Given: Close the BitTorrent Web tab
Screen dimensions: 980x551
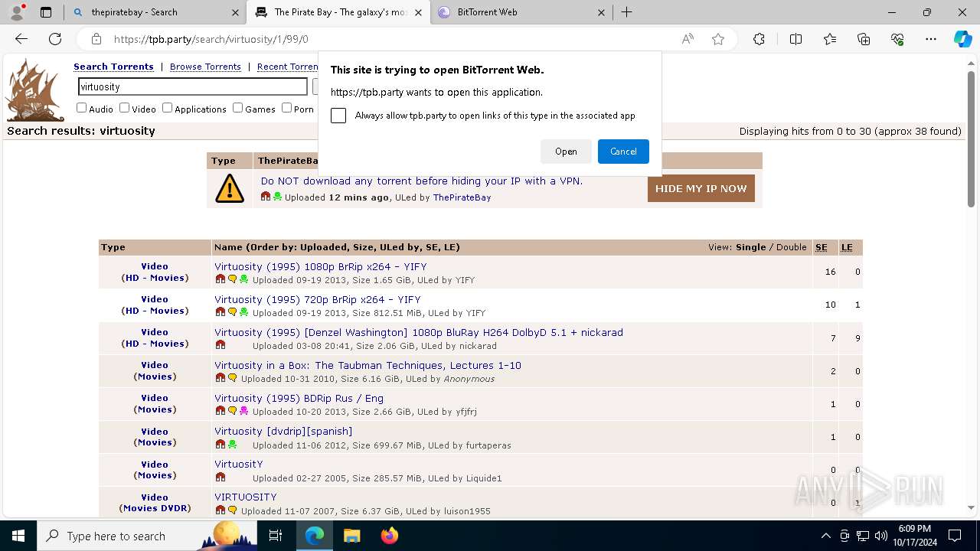Looking at the screenshot, I should coord(601,12).
